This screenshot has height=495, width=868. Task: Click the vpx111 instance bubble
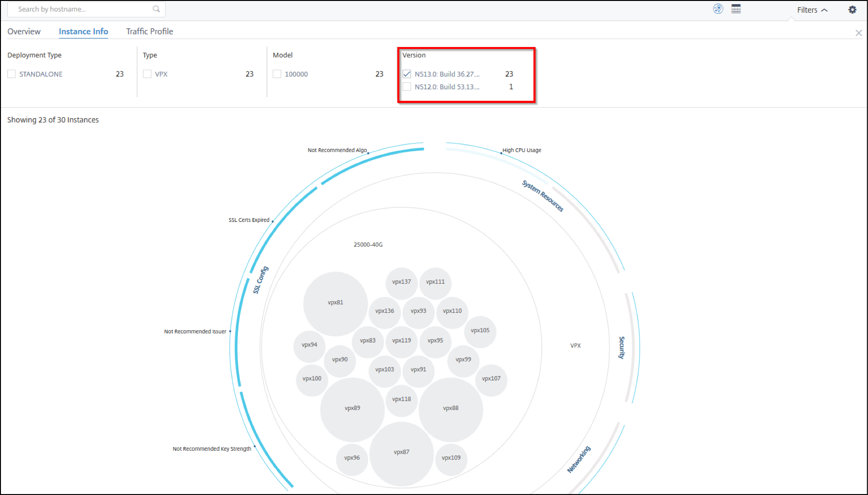(x=435, y=283)
